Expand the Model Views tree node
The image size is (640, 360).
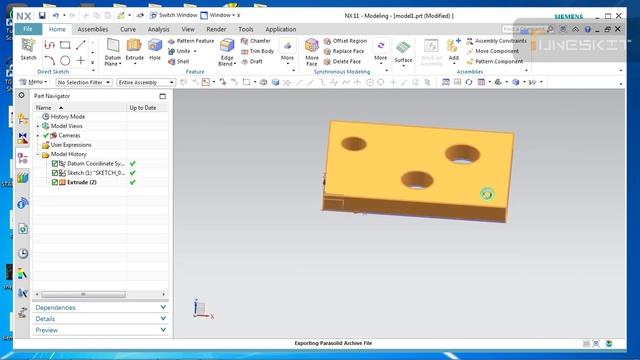point(38,127)
